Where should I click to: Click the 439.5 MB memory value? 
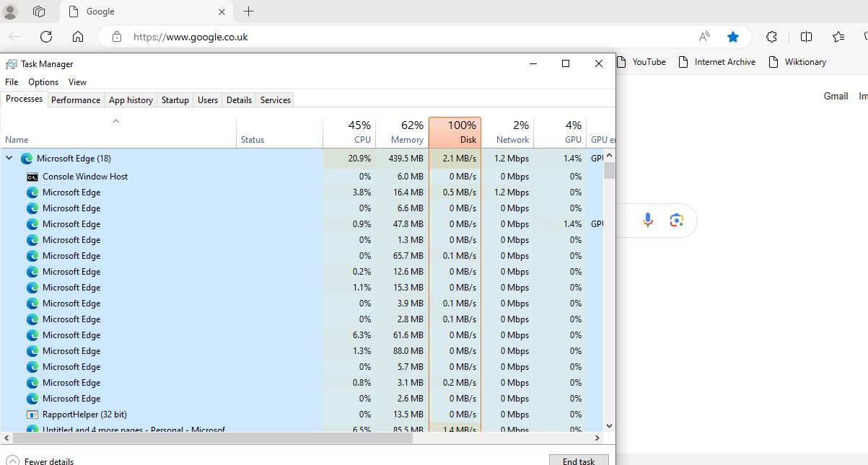coord(407,159)
